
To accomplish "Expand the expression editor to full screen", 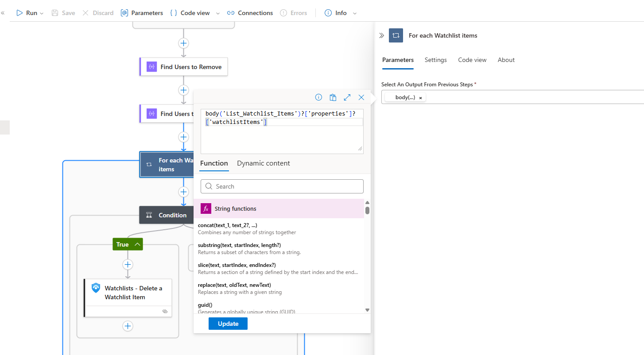I will (x=347, y=97).
